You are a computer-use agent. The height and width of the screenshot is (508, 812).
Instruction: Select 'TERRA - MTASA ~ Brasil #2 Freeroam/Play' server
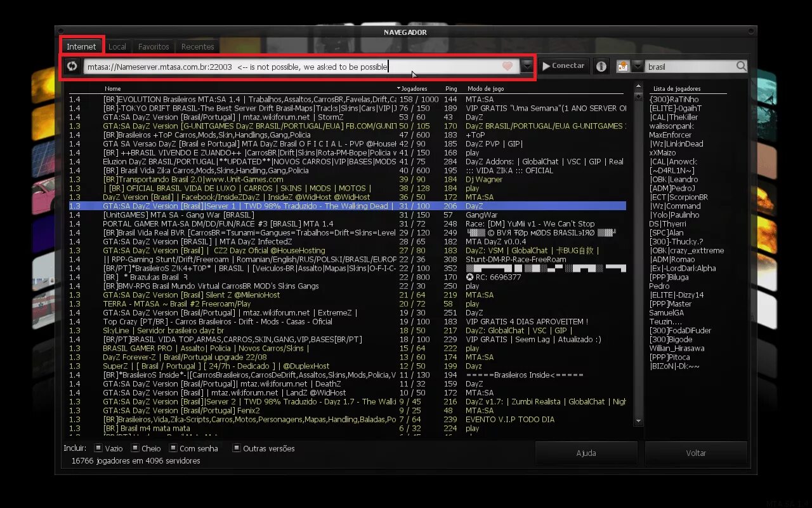(348, 304)
